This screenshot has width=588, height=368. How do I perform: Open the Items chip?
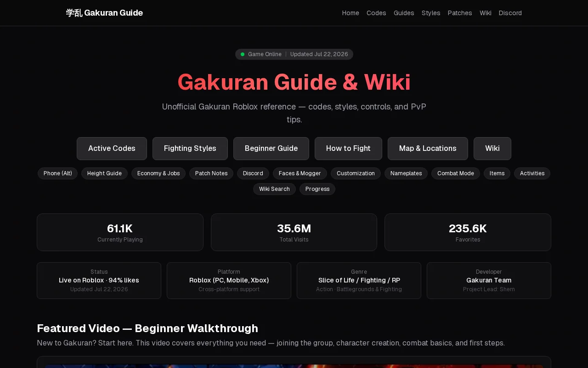(x=497, y=173)
